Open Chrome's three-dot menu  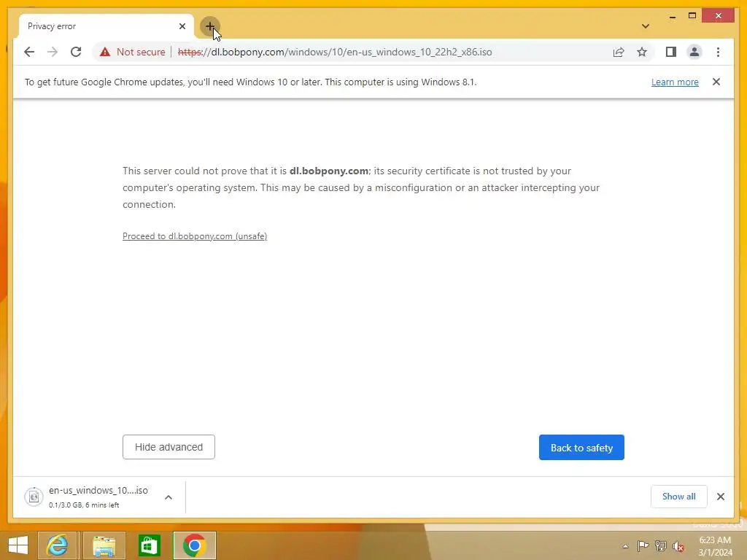(x=718, y=52)
